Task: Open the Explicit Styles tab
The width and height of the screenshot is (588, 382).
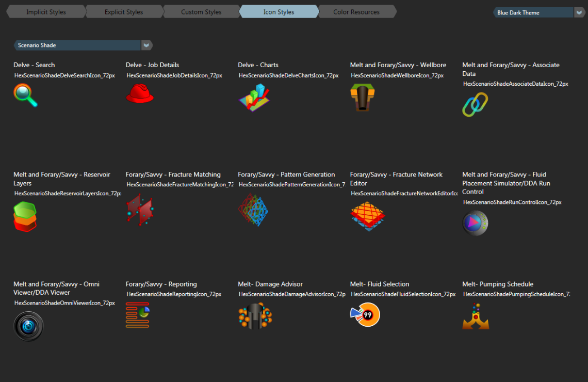Action: (x=124, y=12)
